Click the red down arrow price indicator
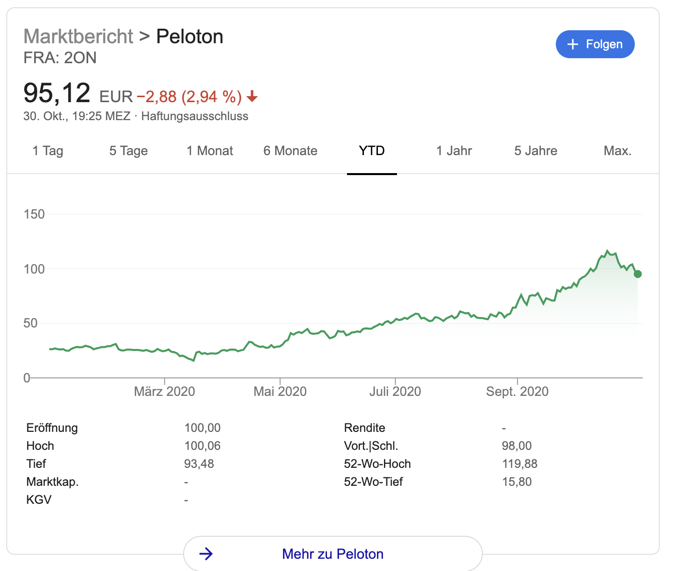 252,97
